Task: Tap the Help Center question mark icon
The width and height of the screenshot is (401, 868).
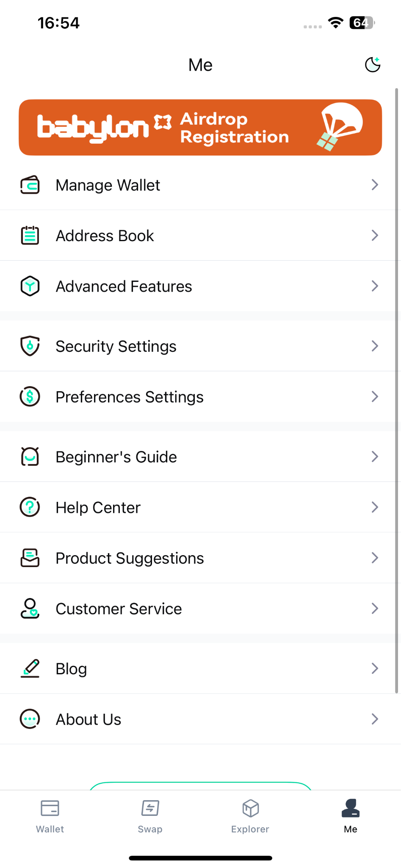Action: 30,507
